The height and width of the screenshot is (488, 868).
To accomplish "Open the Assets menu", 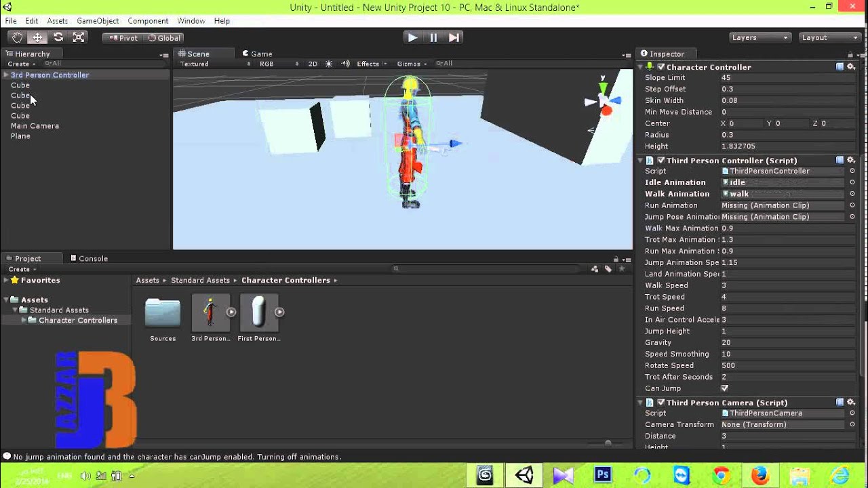I will (x=57, y=21).
